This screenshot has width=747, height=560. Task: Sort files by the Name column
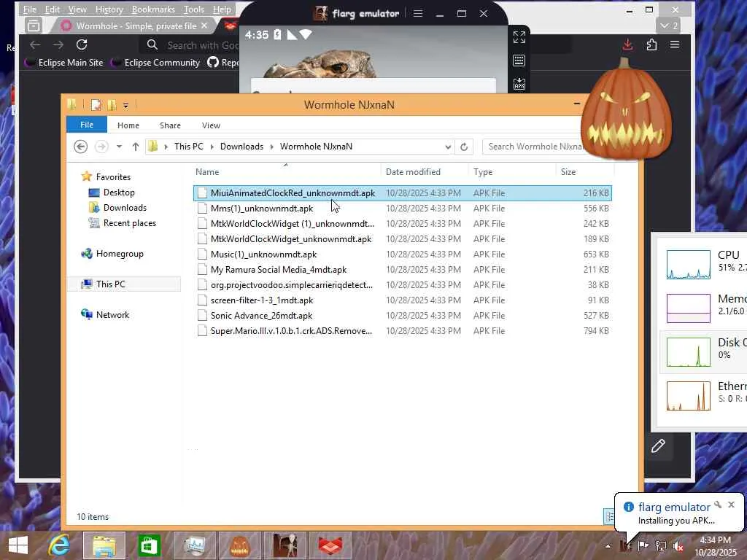coord(286,172)
